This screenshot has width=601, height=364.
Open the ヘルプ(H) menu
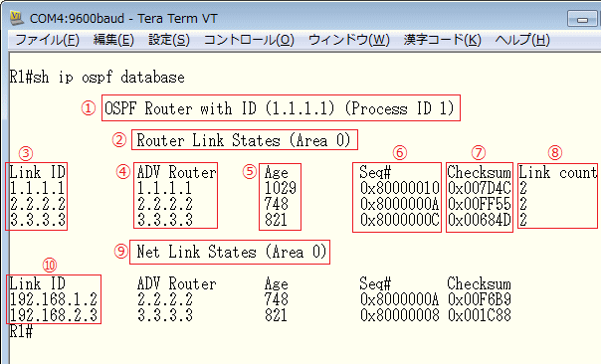522,40
